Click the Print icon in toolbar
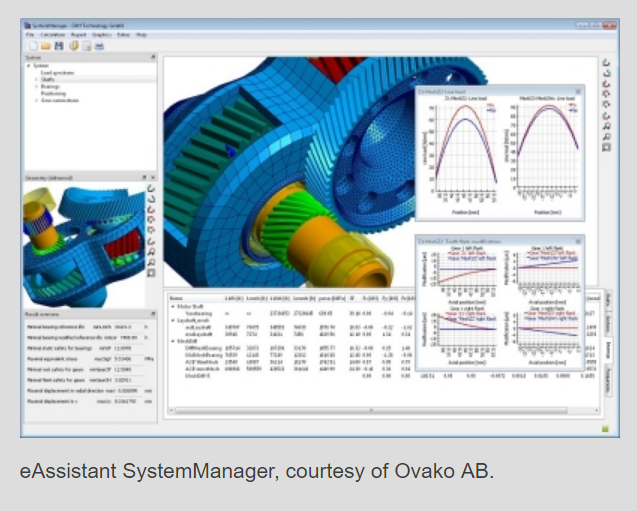The width and height of the screenshot is (637, 511). [99, 46]
